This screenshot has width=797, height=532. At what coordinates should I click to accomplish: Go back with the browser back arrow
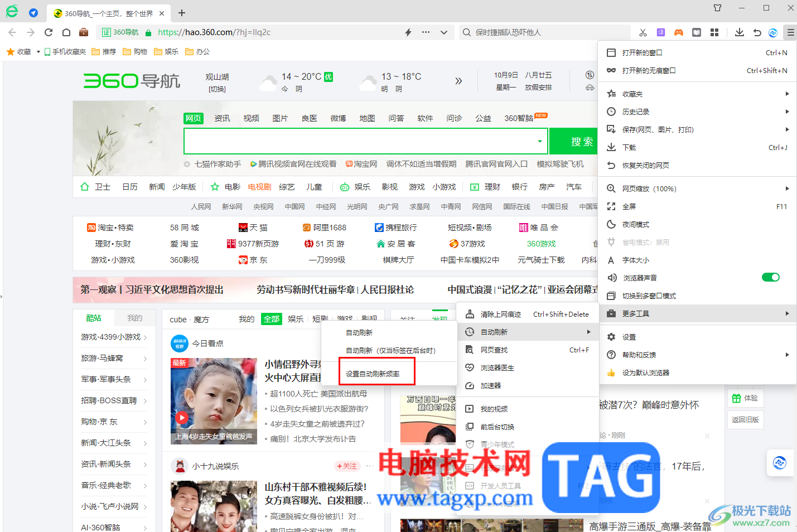[x=13, y=32]
